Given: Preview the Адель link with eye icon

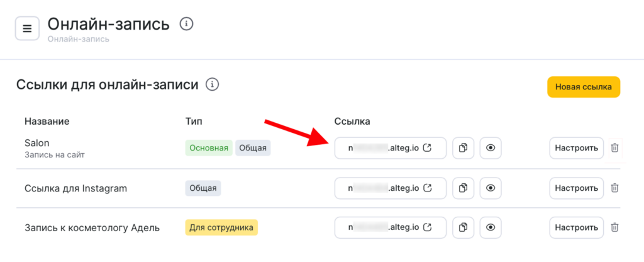Looking at the screenshot, I should (x=491, y=227).
